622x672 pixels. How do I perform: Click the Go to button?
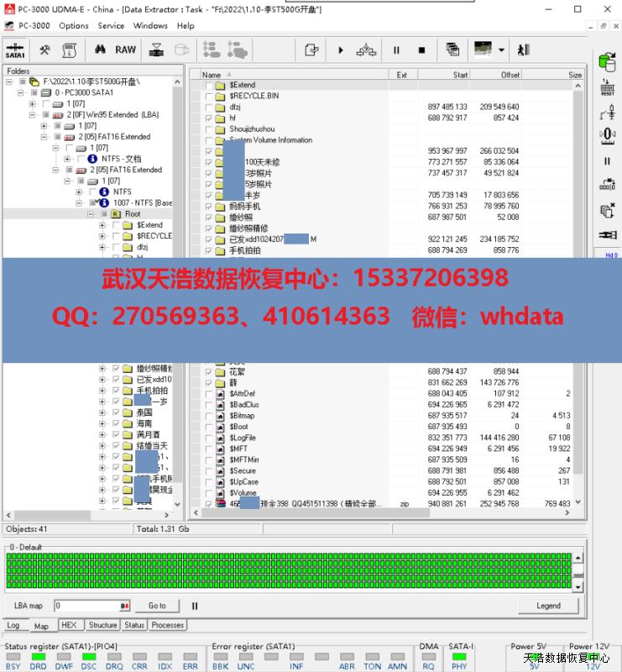pyautogui.click(x=157, y=606)
